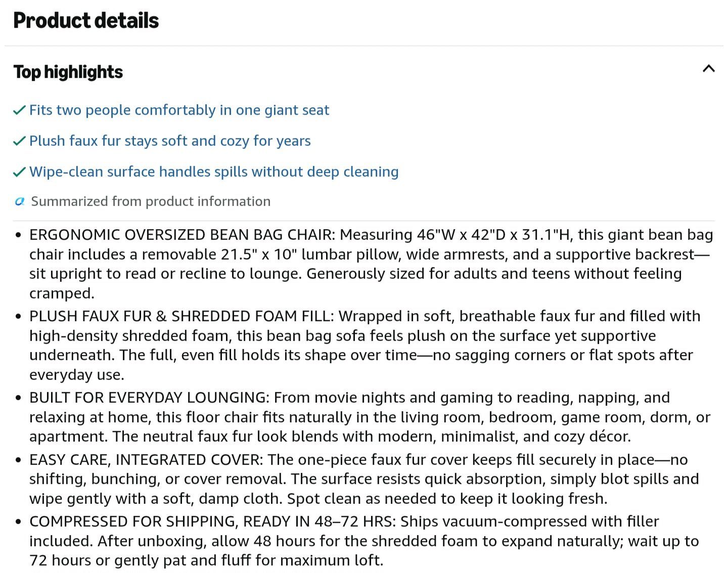This screenshot has width=728, height=573.
Task: Open 'Wipe-clean surface handles spills' highlight link
Action: click(x=214, y=172)
